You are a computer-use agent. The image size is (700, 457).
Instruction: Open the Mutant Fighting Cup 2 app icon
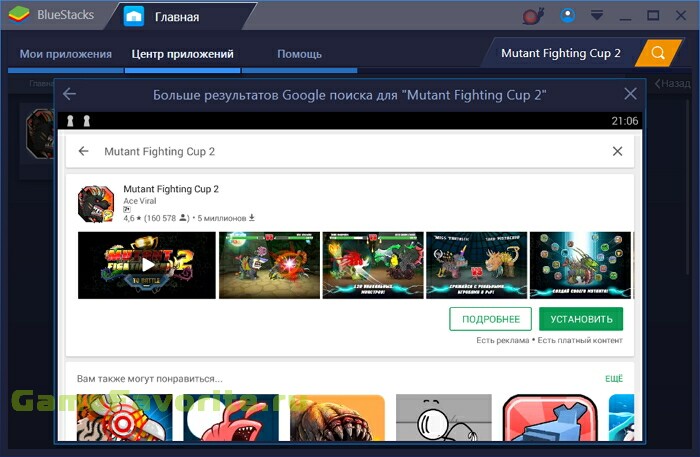96,204
